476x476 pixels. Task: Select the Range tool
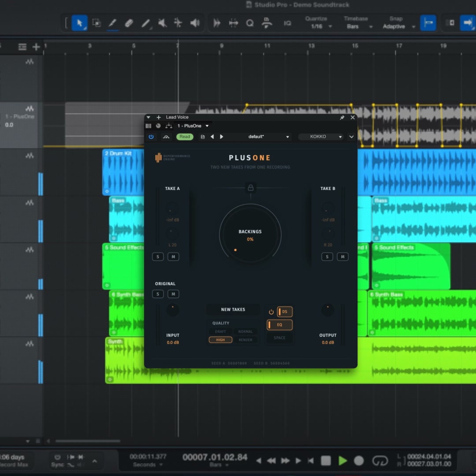coord(97,23)
